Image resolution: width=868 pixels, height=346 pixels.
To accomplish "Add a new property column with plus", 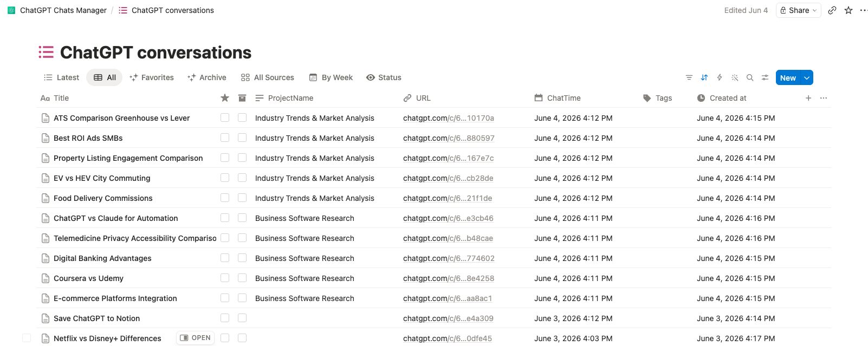I will click(x=808, y=98).
